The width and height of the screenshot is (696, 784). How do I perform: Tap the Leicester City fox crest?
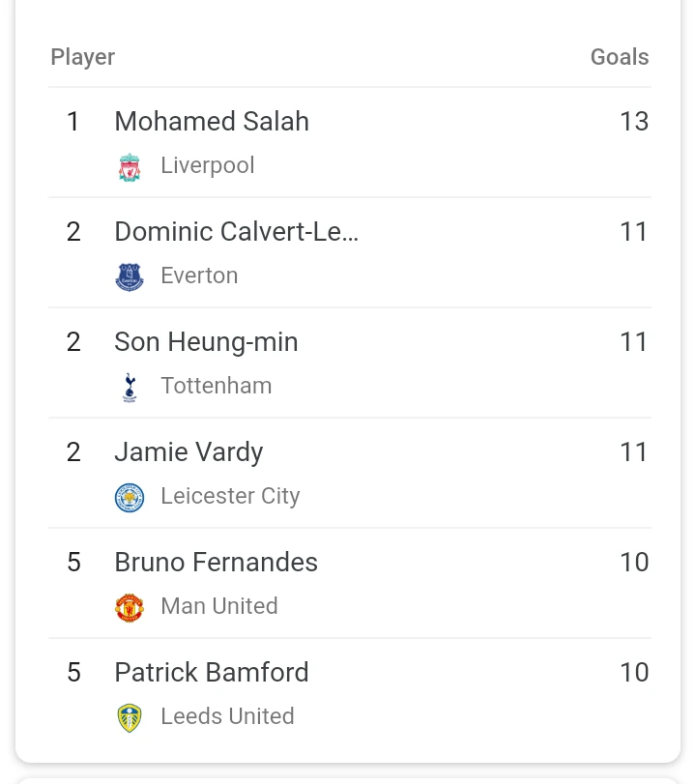pos(130,498)
